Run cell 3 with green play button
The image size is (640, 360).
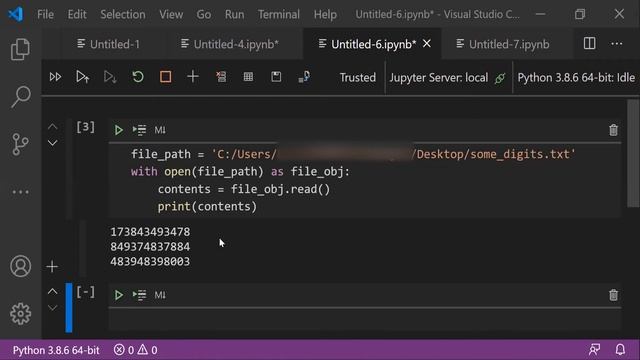coord(118,130)
